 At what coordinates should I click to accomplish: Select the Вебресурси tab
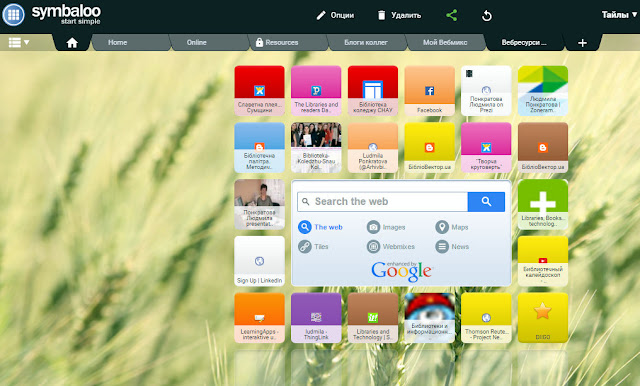[x=524, y=42]
